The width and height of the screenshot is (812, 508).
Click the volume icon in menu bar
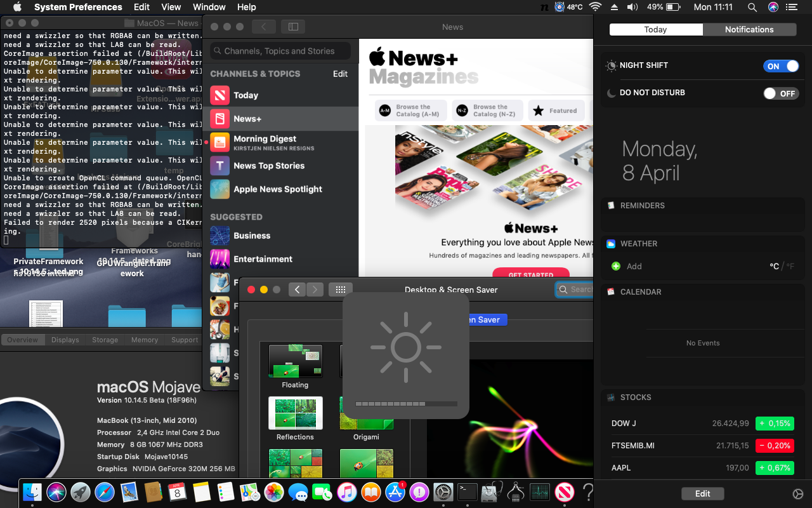(632, 7)
